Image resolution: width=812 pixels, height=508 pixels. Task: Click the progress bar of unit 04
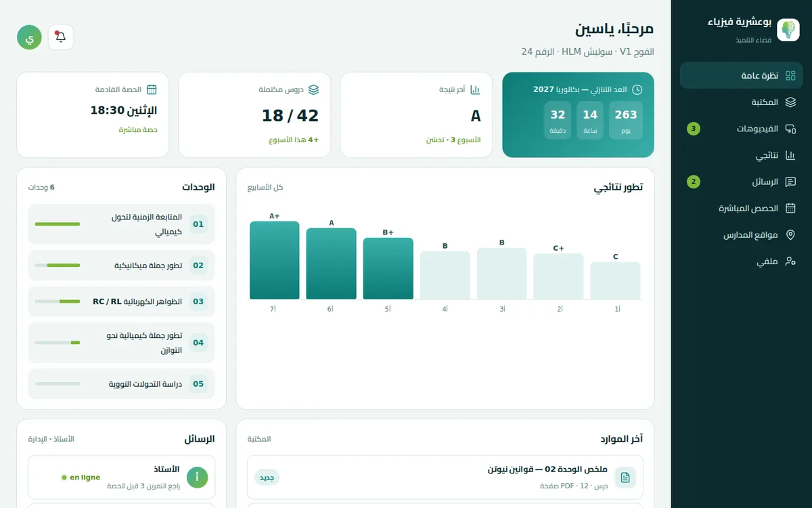58,343
